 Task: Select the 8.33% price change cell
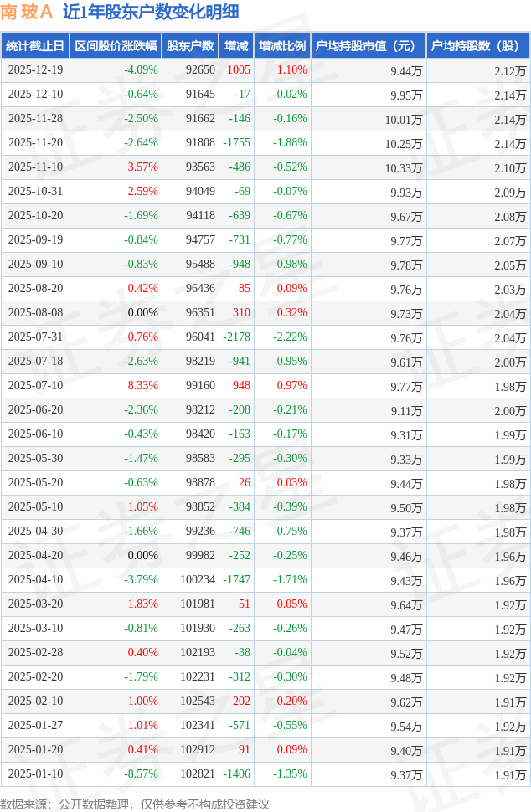142,386
